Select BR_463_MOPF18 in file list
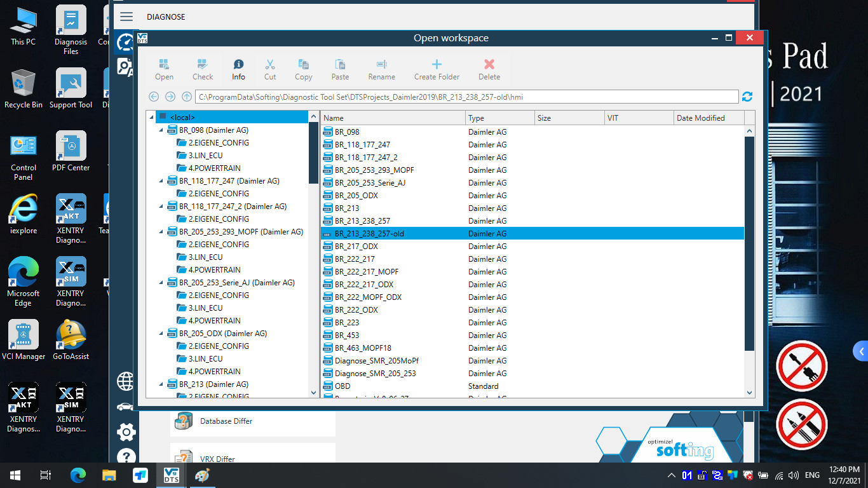868x488 pixels. (532, 348)
